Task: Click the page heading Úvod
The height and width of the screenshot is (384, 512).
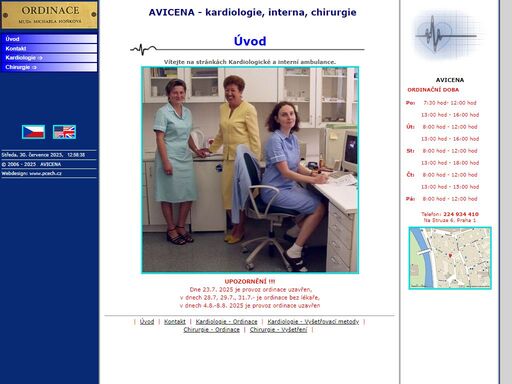Action: click(x=250, y=41)
